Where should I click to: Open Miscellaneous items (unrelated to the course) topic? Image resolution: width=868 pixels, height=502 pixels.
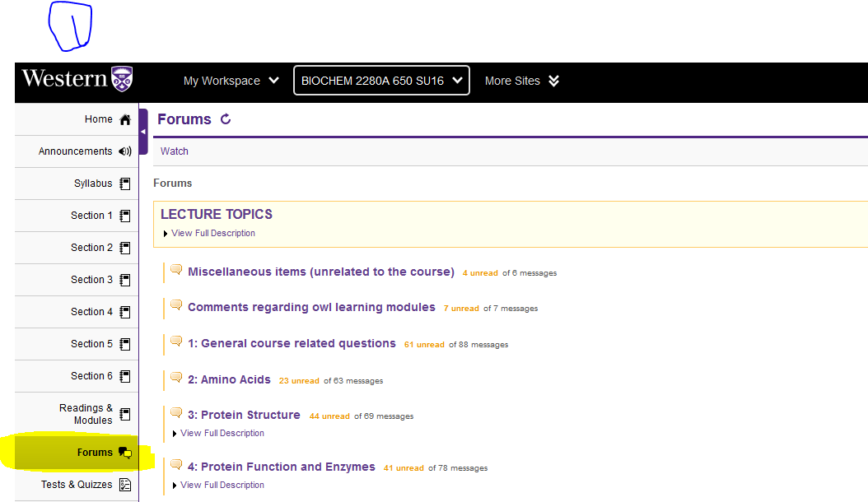click(x=321, y=272)
